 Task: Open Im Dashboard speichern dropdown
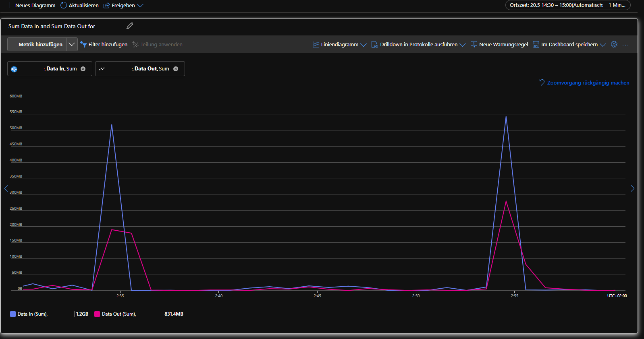point(569,44)
